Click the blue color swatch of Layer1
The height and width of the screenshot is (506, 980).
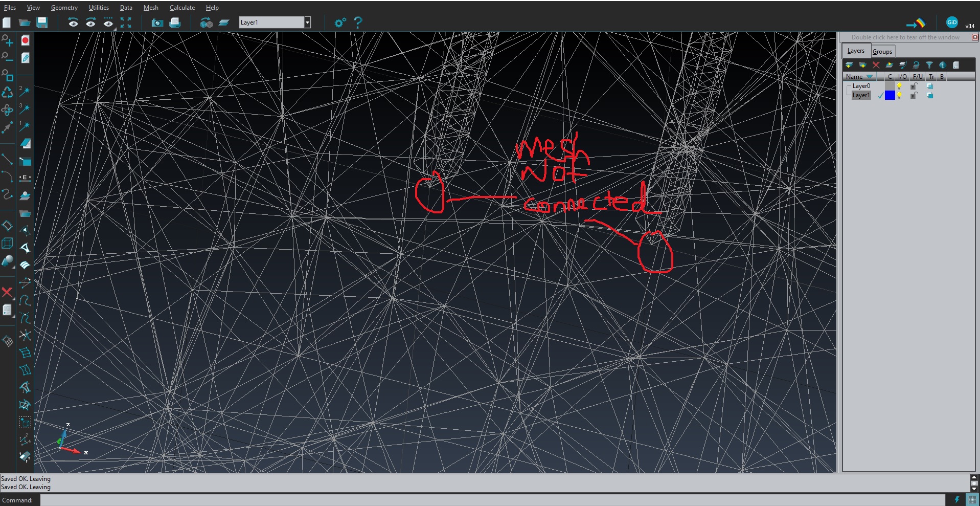point(890,95)
